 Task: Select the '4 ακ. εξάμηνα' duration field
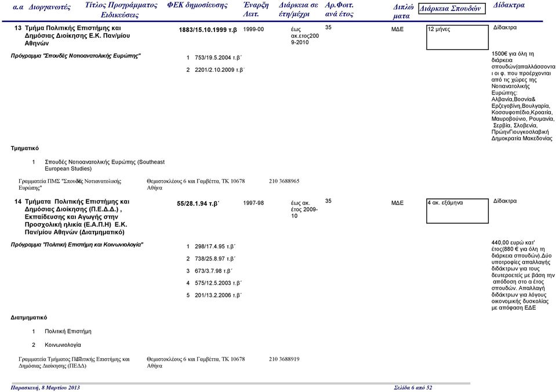(457, 210)
